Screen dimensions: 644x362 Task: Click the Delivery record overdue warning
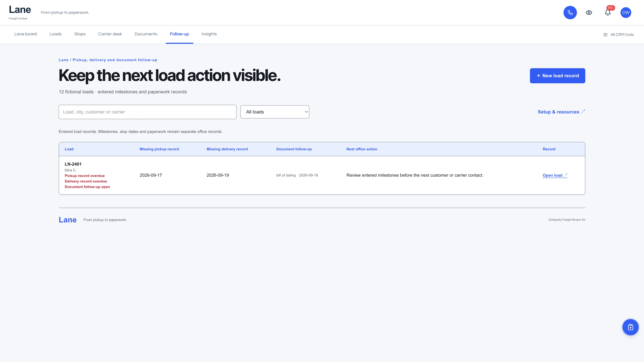coord(86,181)
